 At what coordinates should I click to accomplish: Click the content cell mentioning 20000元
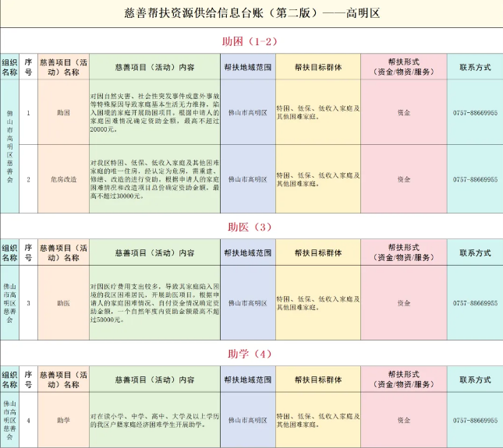coord(155,112)
